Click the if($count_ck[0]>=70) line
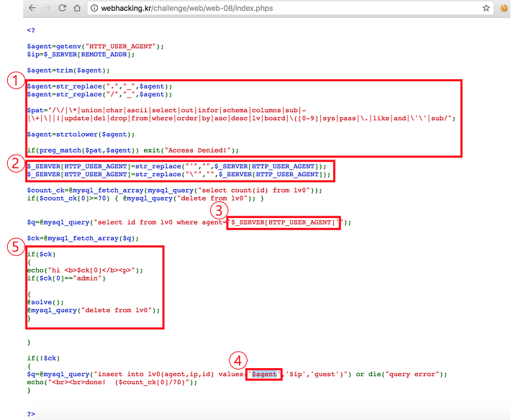 pos(145,198)
